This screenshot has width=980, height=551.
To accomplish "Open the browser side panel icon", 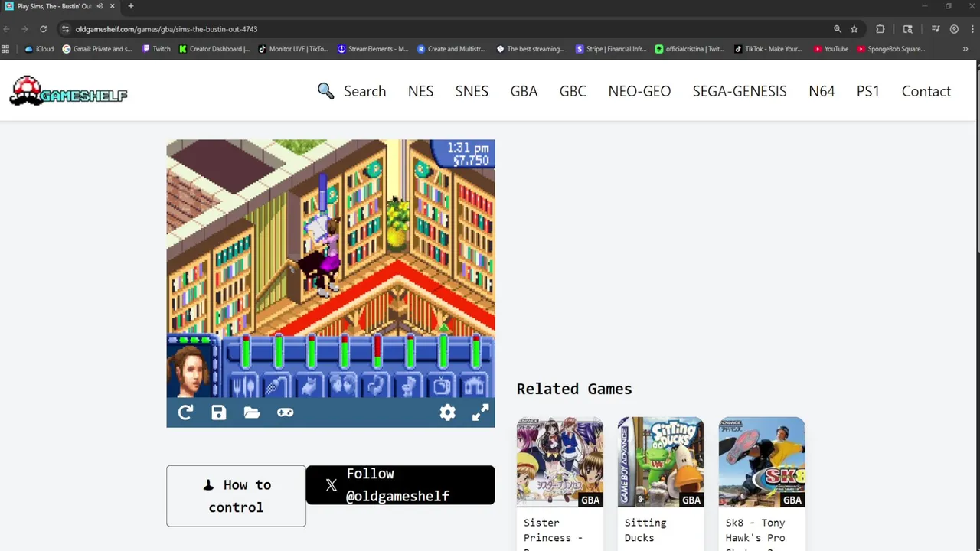I will [x=908, y=29].
